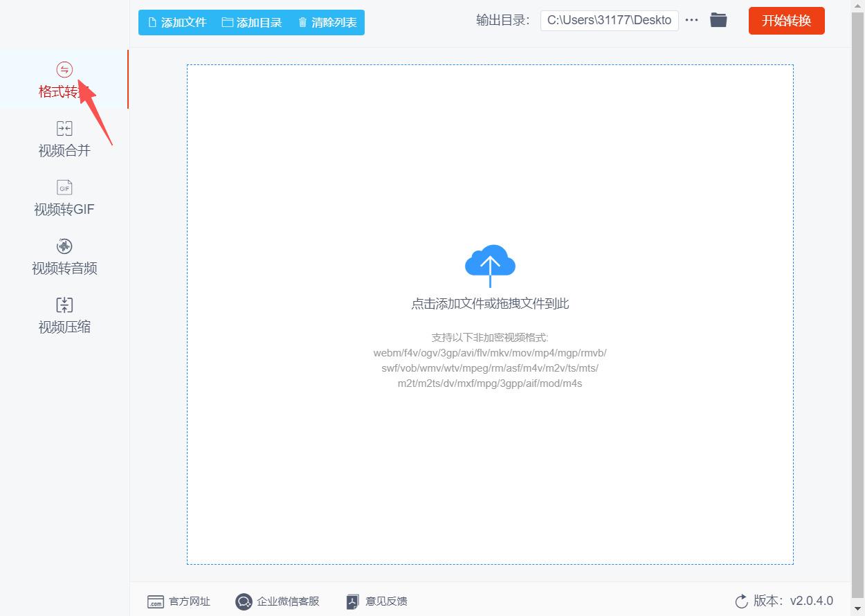This screenshot has height=616, width=865.
Task: Click 添加目录 to add a folder
Action: [252, 22]
